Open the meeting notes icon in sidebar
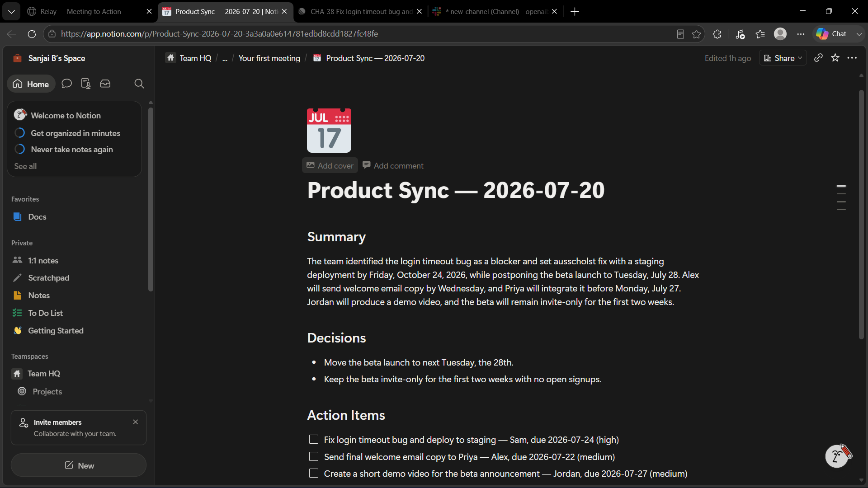The image size is (868, 488). [x=86, y=84]
